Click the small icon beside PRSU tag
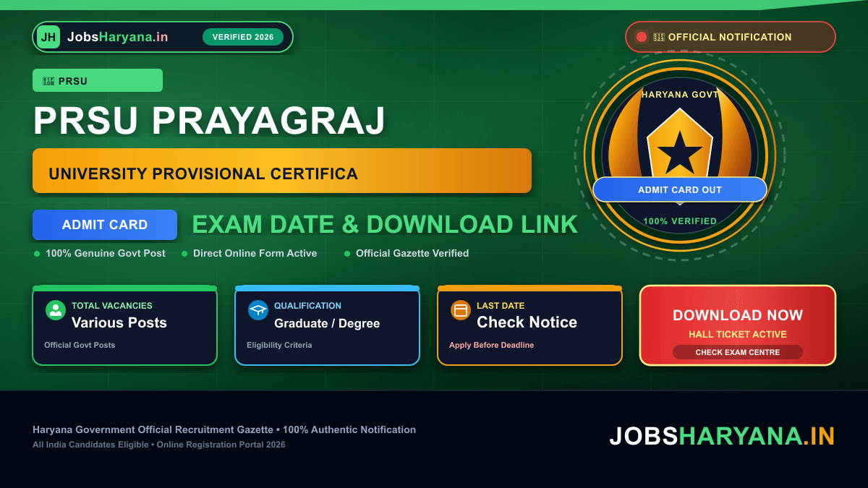 point(48,81)
